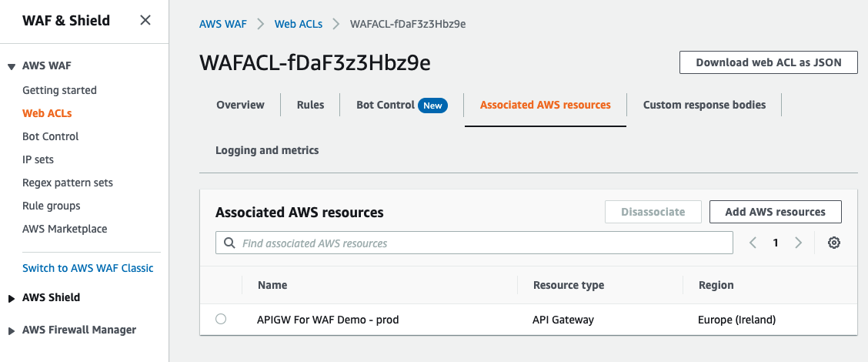Screen dimensions: 868x362
Task: Expand the AWS Shield section
Action: tap(11, 298)
